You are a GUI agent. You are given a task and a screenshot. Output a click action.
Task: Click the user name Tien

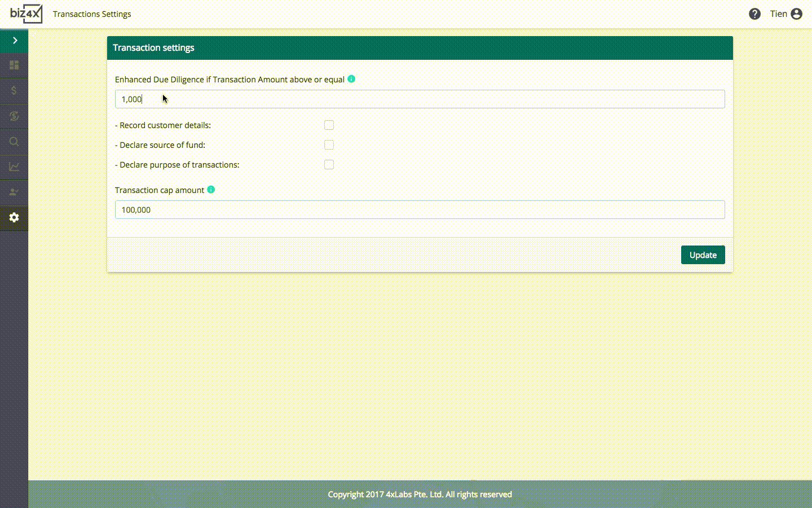pyautogui.click(x=778, y=14)
